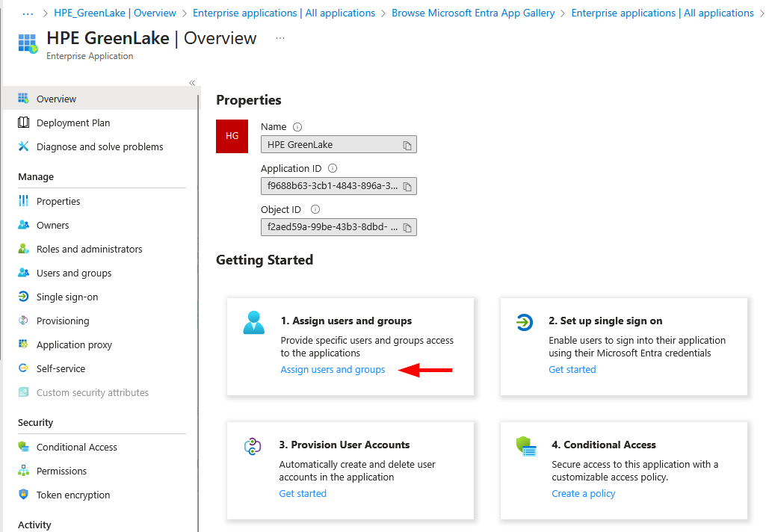The width and height of the screenshot is (769, 532).
Task: Open the more options ellipsis beside title
Action: (x=280, y=38)
